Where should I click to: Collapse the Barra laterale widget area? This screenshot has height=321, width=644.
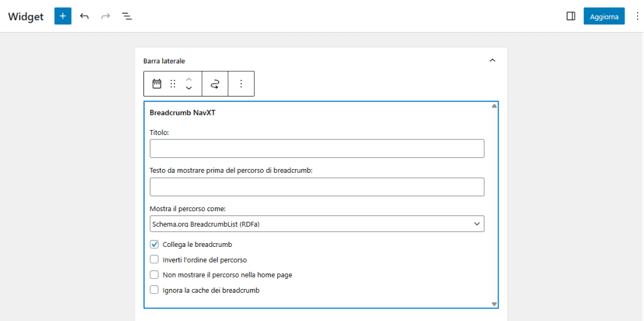pos(492,60)
